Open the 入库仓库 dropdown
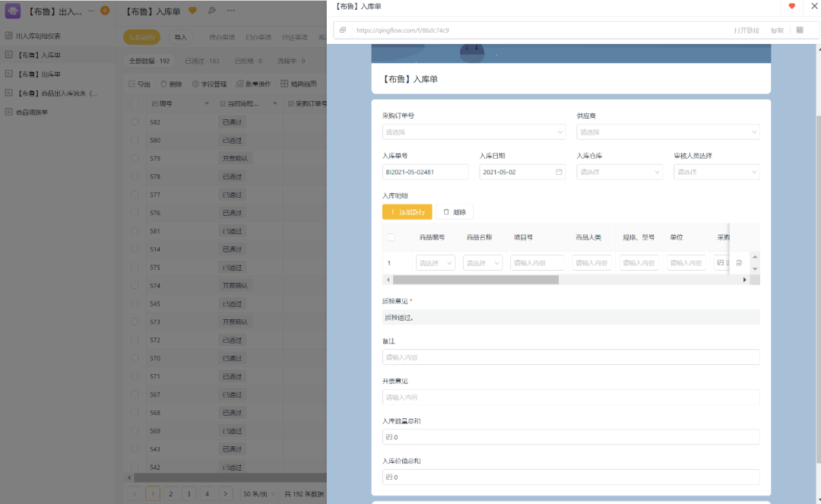Screen dimensions: 821x504 [619, 173]
